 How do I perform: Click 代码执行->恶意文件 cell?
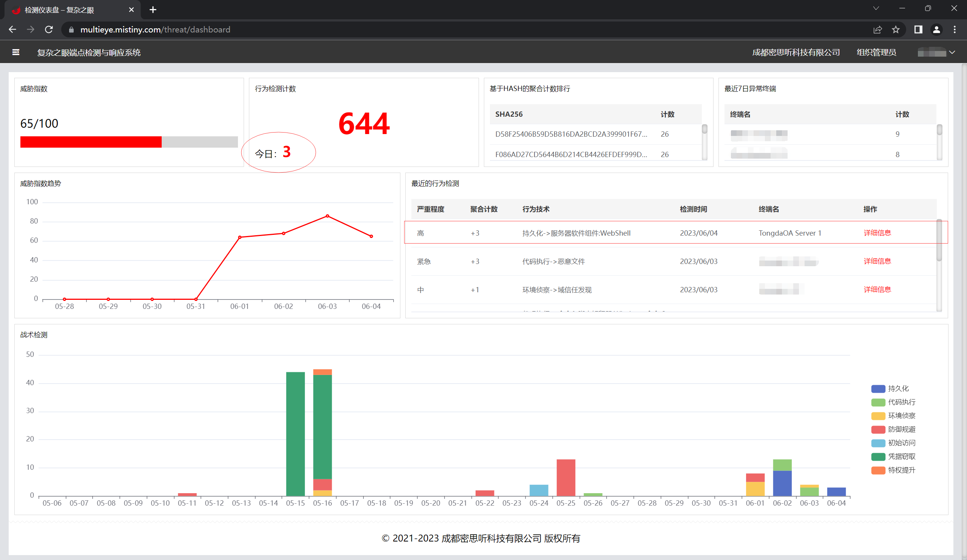pyautogui.click(x=553, y=262)
